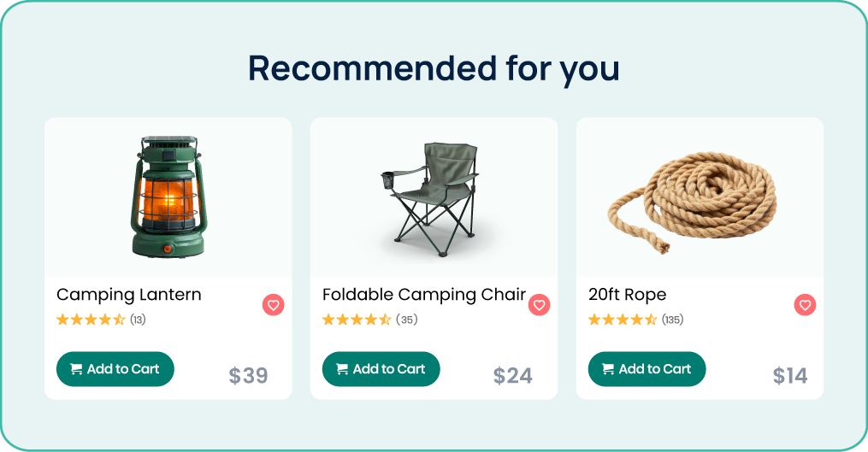Toggle heart icon for Foldable Camping Chair

(539, 305)
